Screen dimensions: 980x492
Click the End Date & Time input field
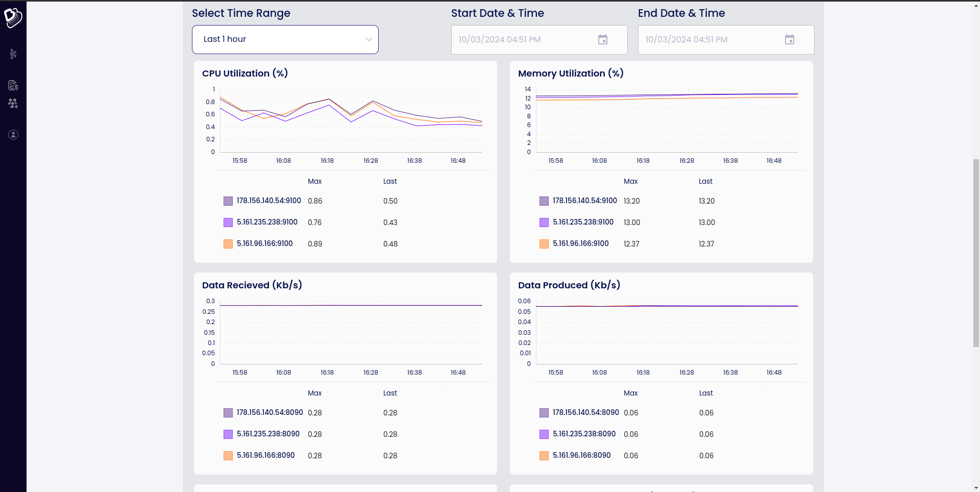pos(726,40)
